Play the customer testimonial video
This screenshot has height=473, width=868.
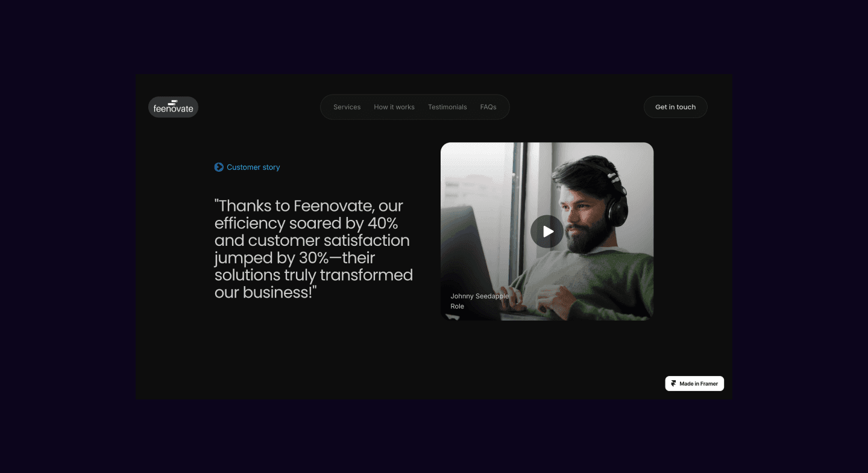point(547,231)
